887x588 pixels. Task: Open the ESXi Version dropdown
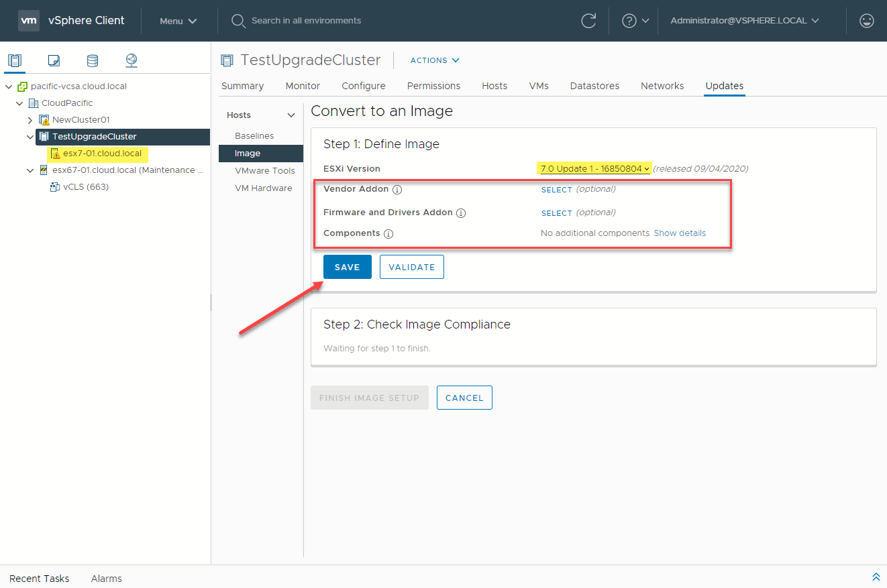point(595,168)
